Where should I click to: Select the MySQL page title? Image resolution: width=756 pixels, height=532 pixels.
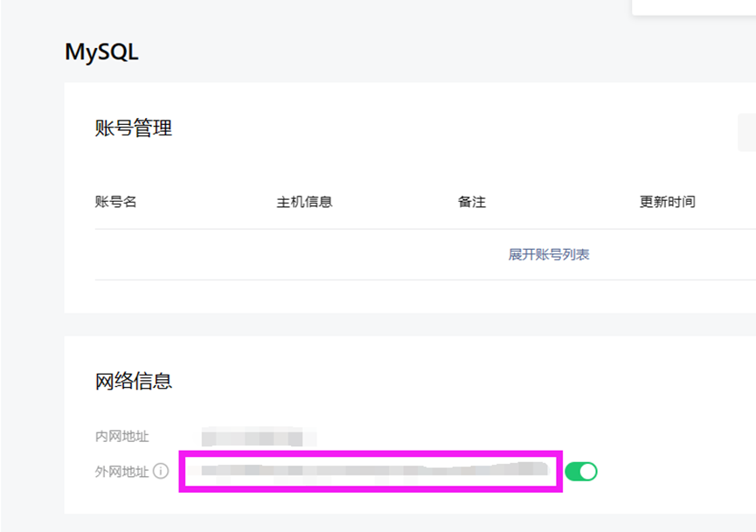[x=101, y=52]
